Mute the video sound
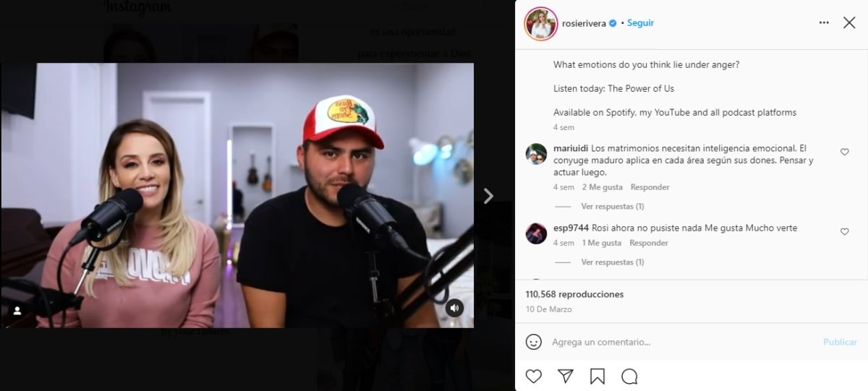 coord(454,308)
